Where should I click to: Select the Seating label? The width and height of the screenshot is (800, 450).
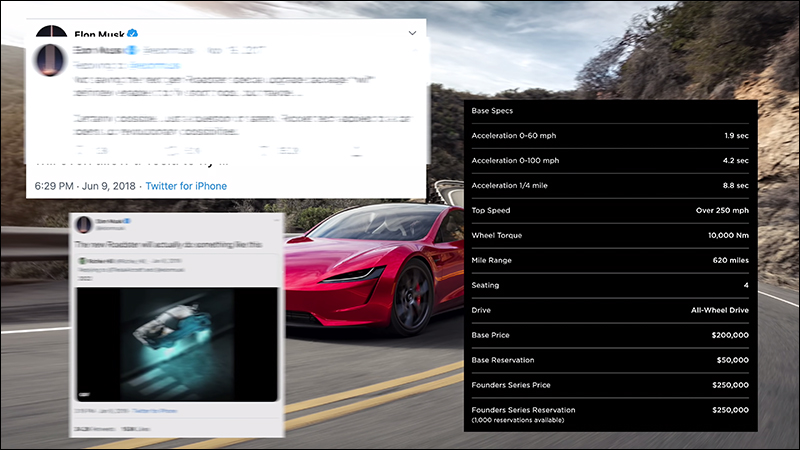tap(485, 285)
